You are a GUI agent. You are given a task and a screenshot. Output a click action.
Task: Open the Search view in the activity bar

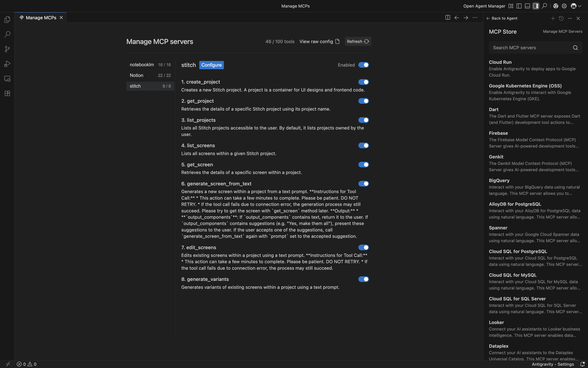pos(7,34)
